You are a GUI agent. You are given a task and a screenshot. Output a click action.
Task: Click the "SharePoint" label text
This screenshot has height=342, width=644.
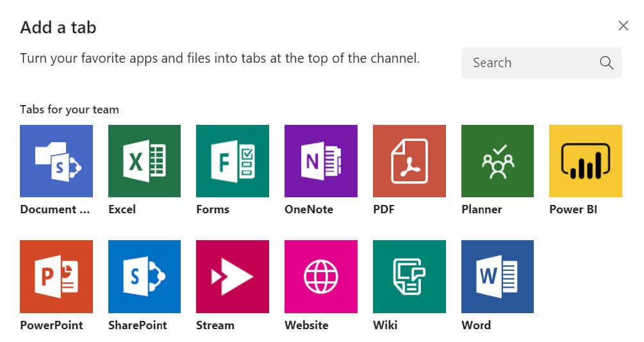tap(138, 325)
